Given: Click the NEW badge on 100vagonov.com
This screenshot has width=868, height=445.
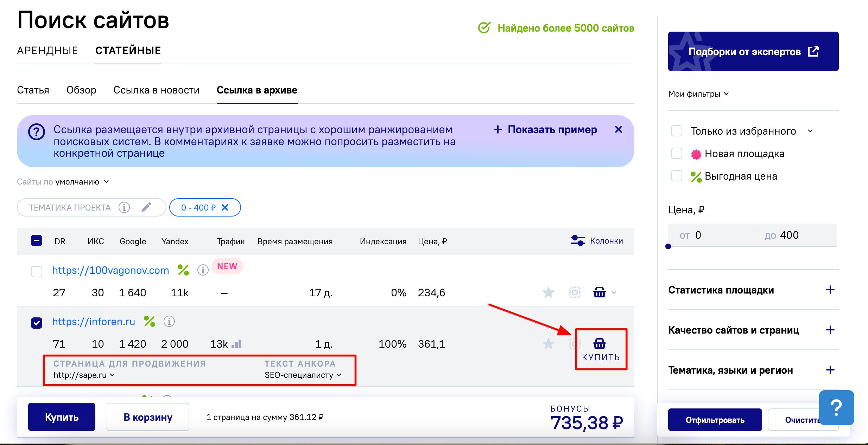Looking at the screenshot, I should (x=227, y=266).
